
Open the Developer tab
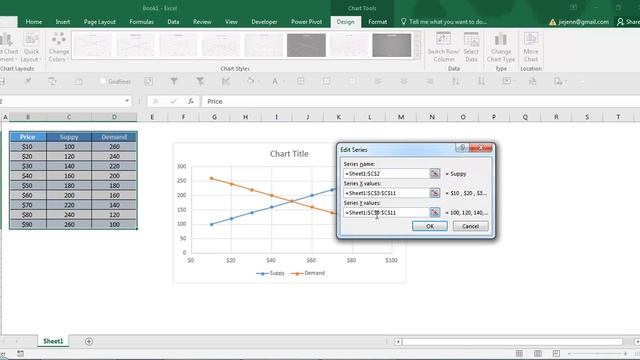264,22
